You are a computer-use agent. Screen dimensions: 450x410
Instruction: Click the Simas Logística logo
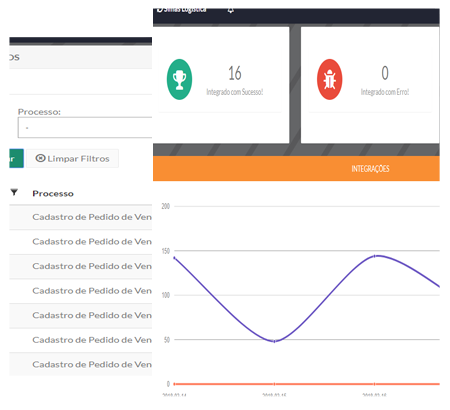pyautogui.click(x=182, y=10)
